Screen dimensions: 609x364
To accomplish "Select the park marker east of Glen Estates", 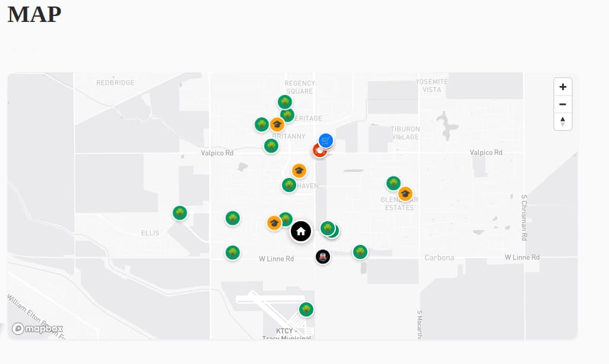I will (x=393, y=184).
